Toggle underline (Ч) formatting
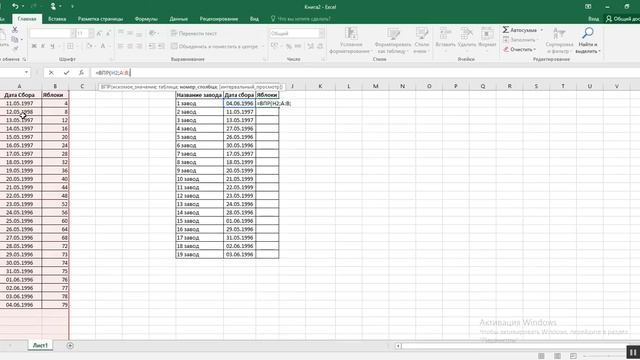640x360 pixels. [52, 47]
